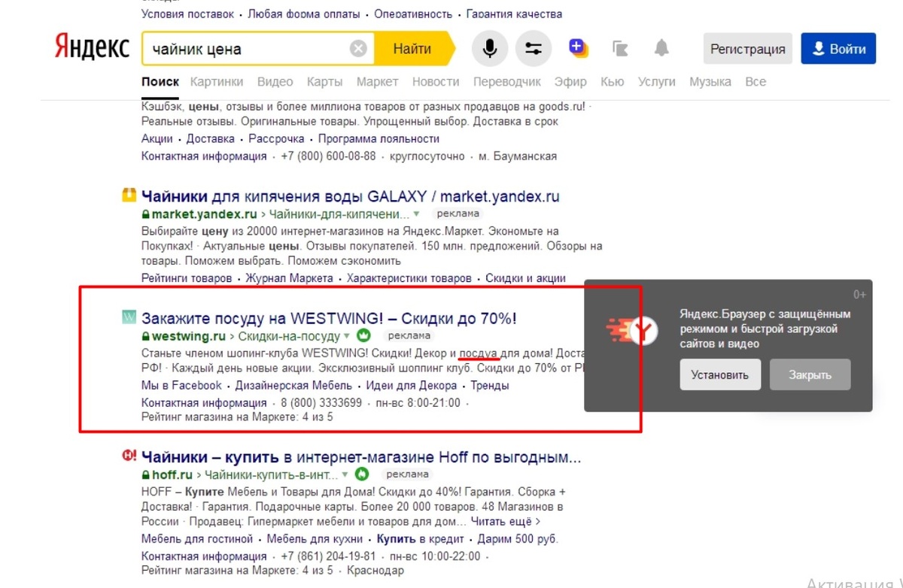Open the Маркет tab
This screenshot has width=903, height=588.
coord(378,81)
